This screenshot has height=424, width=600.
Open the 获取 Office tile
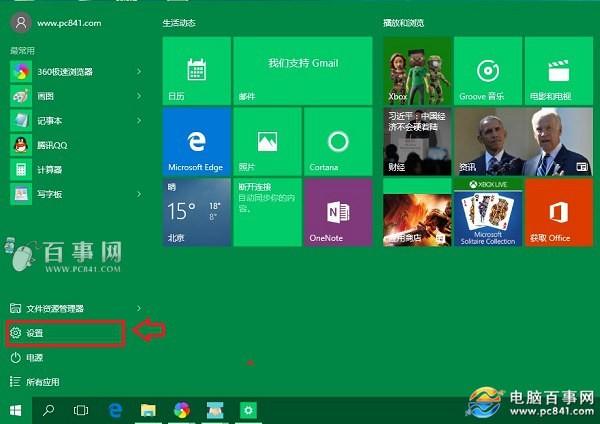click(559, 212)
